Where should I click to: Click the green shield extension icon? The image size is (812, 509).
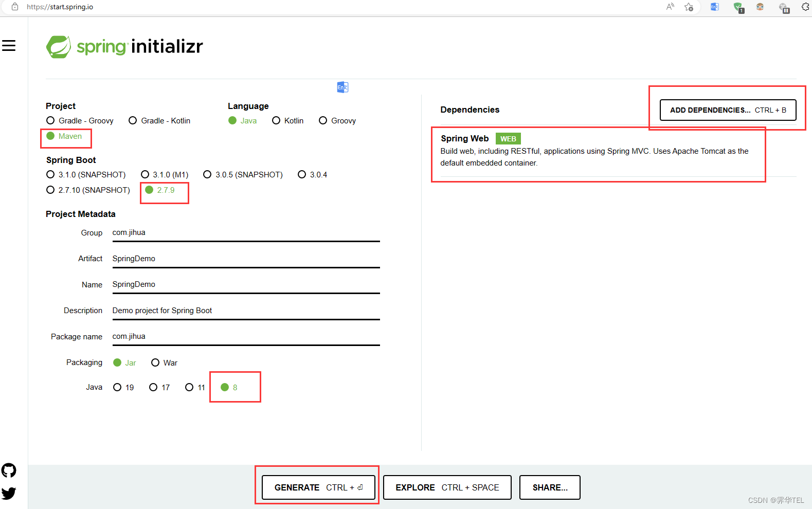[738, 7]
